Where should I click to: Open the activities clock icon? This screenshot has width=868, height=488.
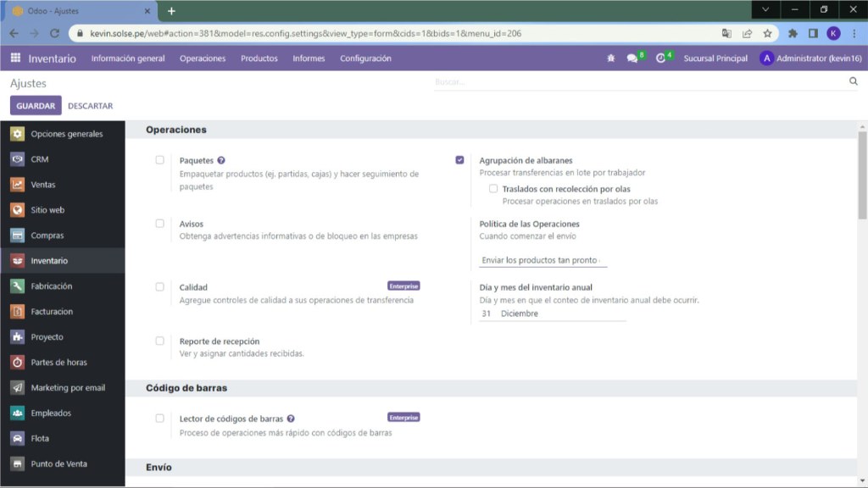tap(661, 58)
